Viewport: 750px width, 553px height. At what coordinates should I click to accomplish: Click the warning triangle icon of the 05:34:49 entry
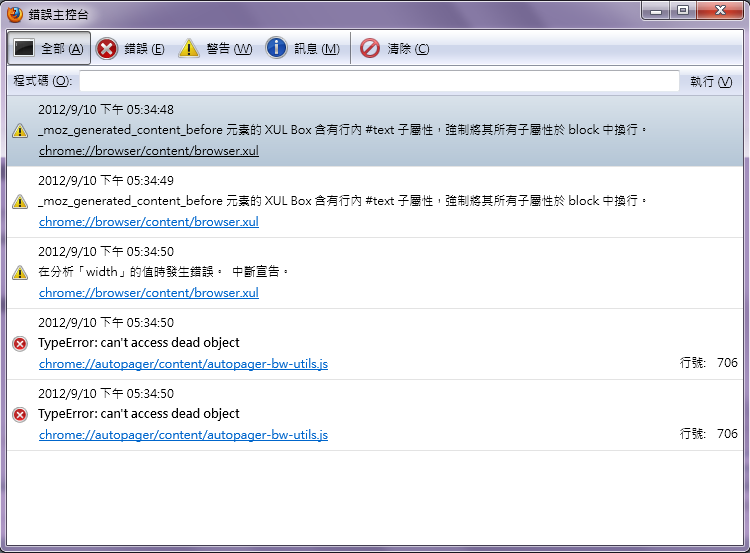[20, 202]
